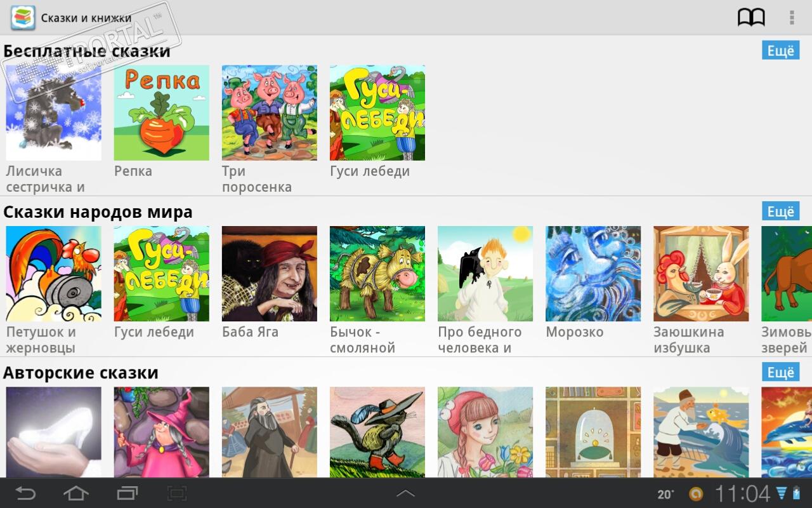The height and width of the screenshot is (508, 812).
Task: Open the Про бедного человека cover image
Action: 485,274
